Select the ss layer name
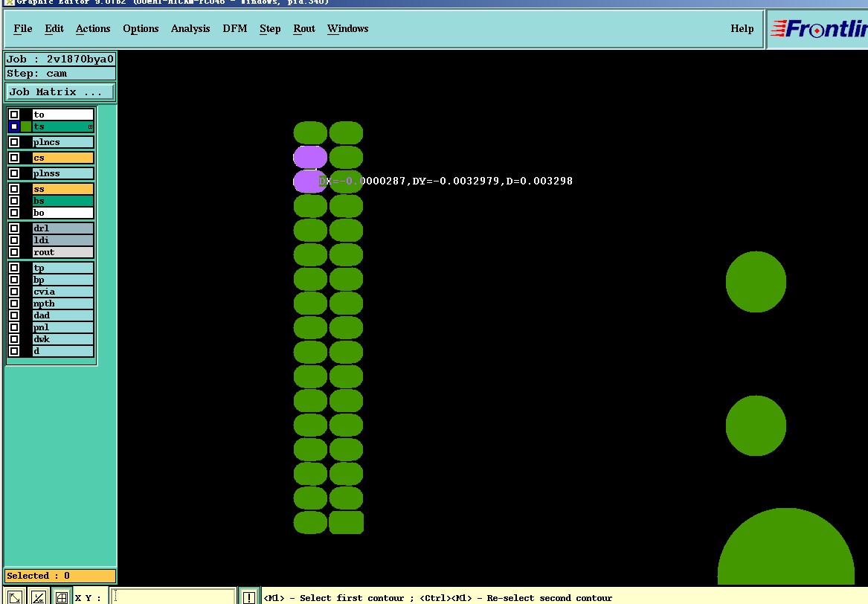The width and height of the screenshot is (868, 604). [63, 189]
